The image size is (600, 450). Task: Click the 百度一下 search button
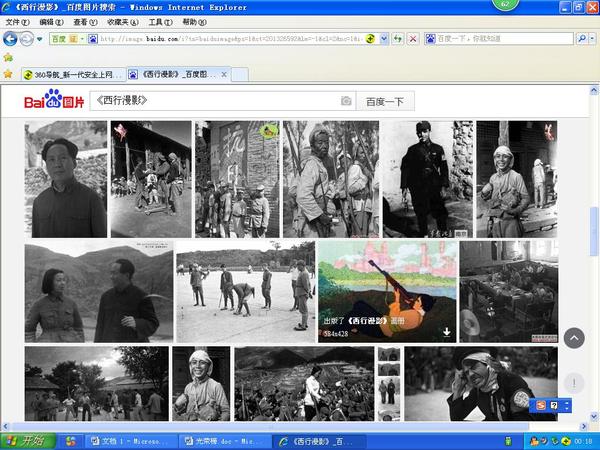click(385, 101)
